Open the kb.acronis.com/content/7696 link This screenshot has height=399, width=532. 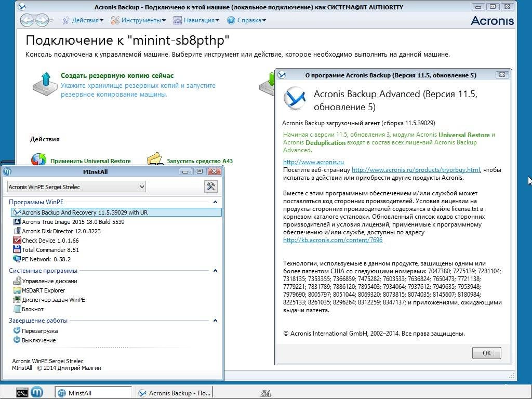333,240
